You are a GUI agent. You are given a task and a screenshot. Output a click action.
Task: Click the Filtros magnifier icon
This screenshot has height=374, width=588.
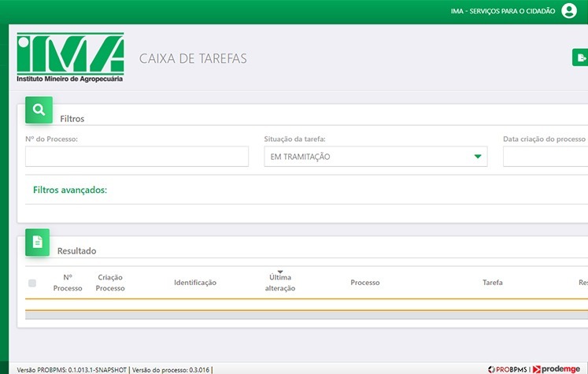(x=39, y=110)
